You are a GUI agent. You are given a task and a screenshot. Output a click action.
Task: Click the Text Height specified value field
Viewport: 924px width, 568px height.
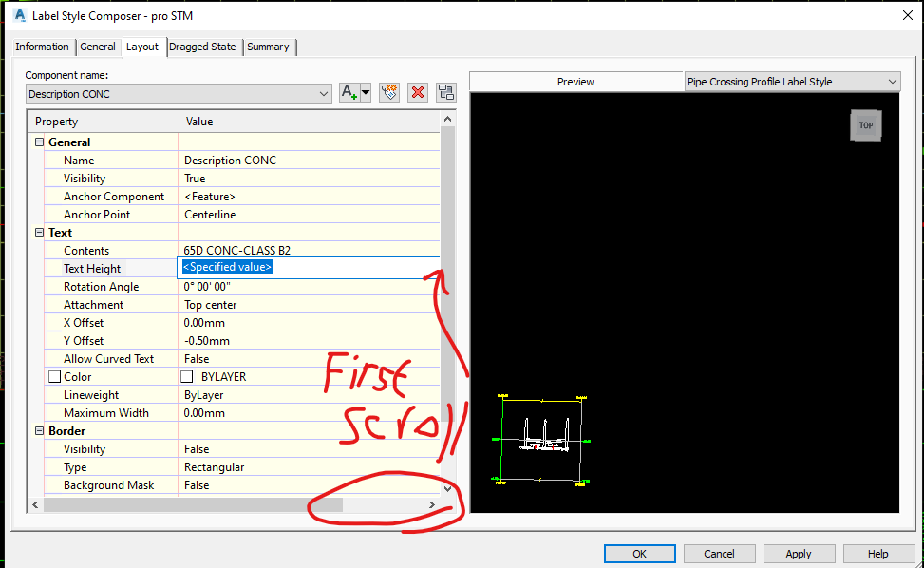pyautogui.click(x=226, y=267)
